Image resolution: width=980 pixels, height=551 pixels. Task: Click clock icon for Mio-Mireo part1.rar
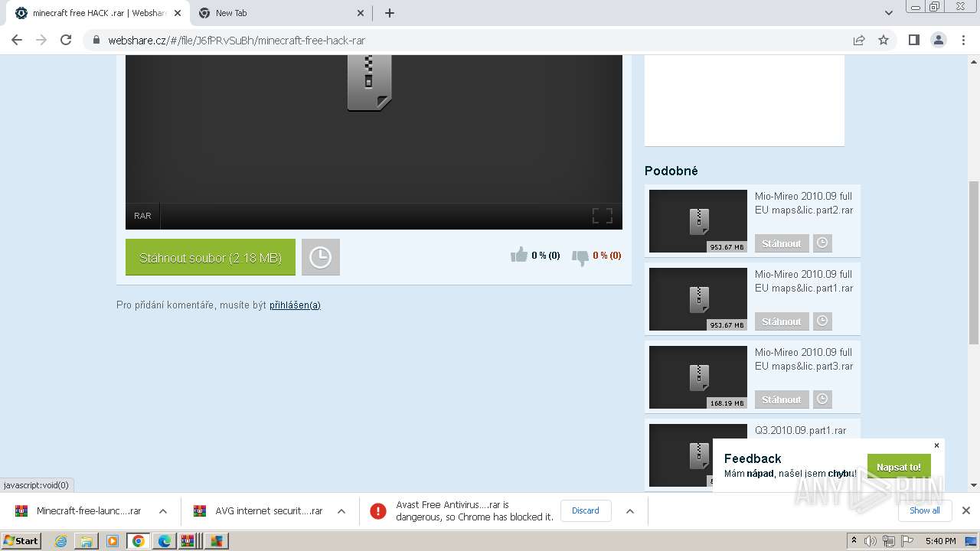(822, 321)
